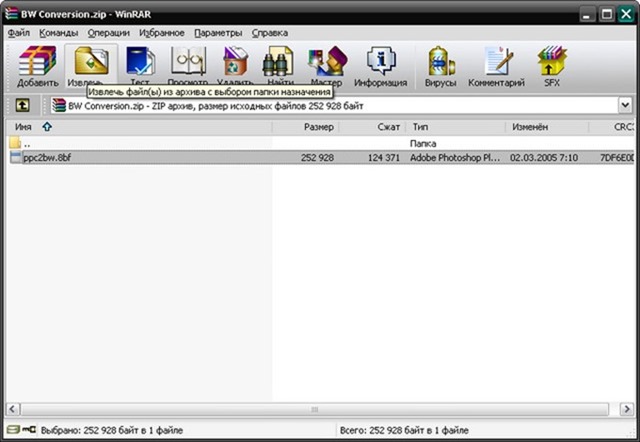Select the parent folder ".." row
Viewport: 640px width, 442px height.
pos(320,143)
